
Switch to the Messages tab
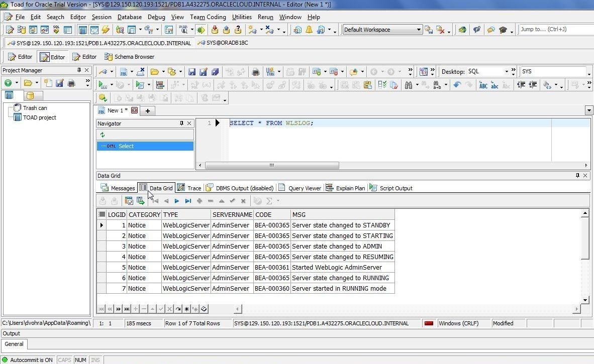pos(118,188)
